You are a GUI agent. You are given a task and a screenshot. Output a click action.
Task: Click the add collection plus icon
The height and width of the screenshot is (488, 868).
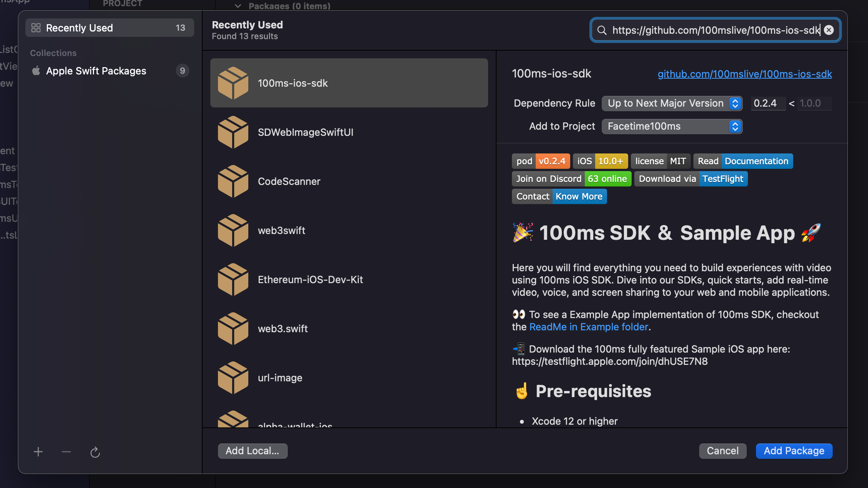click(38, 452)
